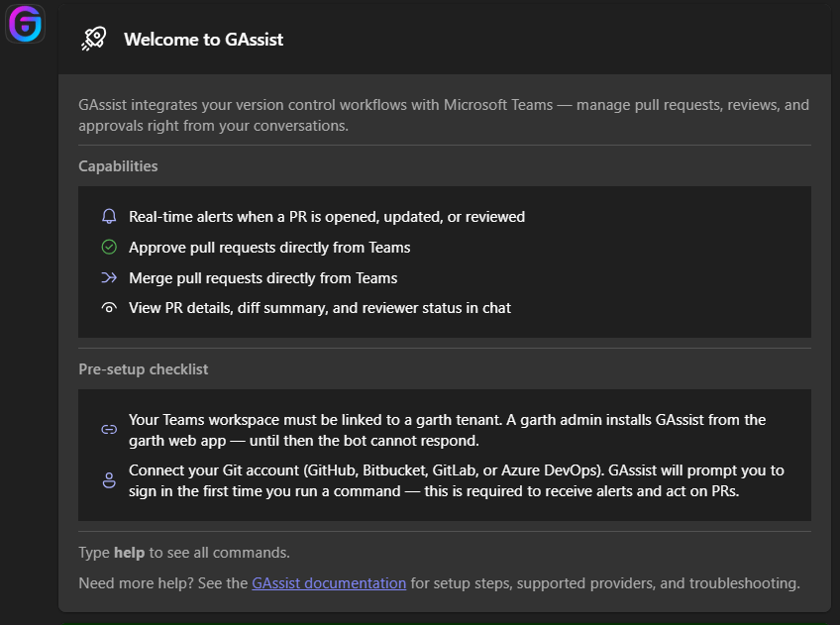Select the Pre-setup checklist heading
The image size is (840, 625).
pyautogui.click(x=143, y=369)
